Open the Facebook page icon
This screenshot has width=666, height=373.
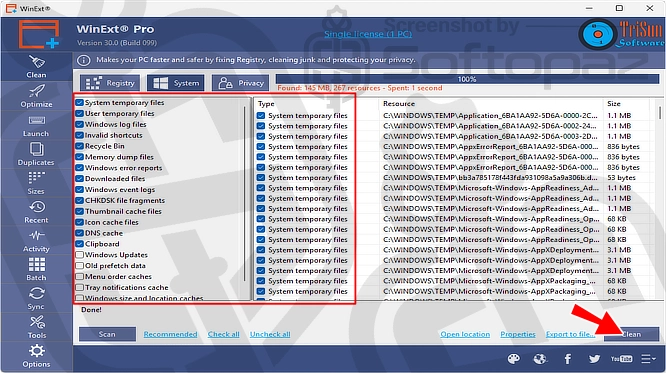point(567,359)
